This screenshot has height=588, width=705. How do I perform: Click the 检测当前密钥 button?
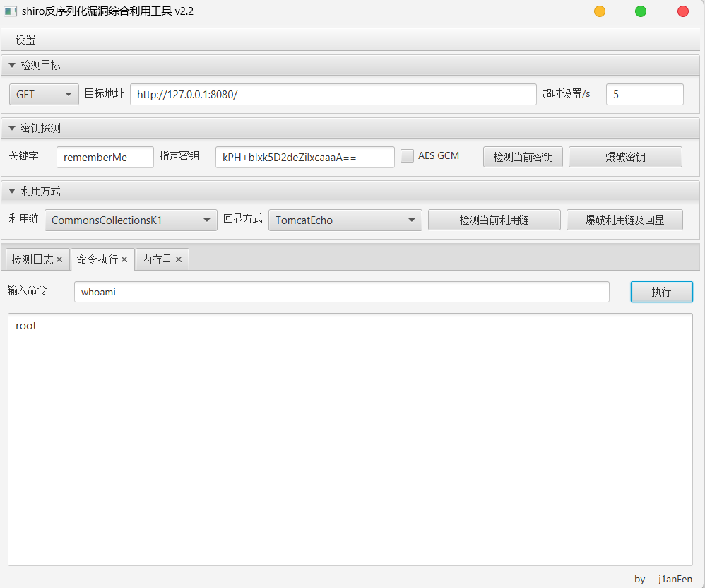tap(523, 157)
